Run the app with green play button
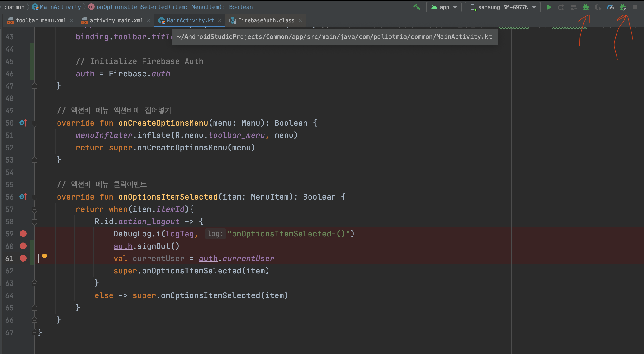 [549, 7]
